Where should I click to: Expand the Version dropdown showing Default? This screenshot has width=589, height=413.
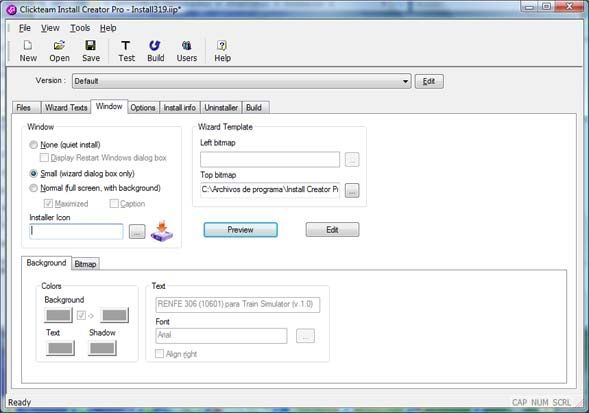point(242,81)
